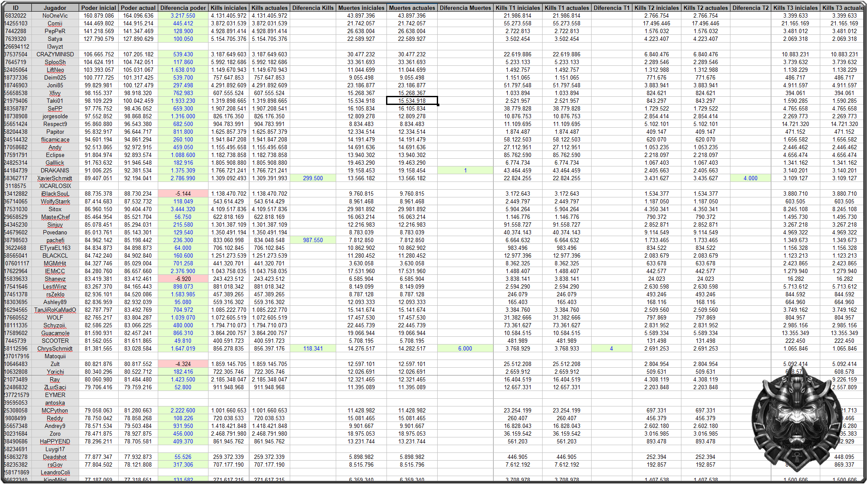Click the 'Kills actuales' header cell

click(x=270, y=8)
